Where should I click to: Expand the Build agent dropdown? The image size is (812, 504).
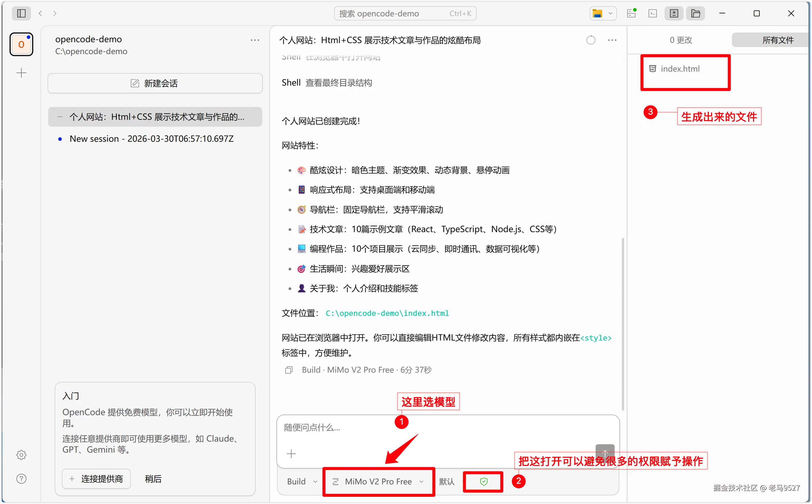pyautogui.click(x=302, y=481)
